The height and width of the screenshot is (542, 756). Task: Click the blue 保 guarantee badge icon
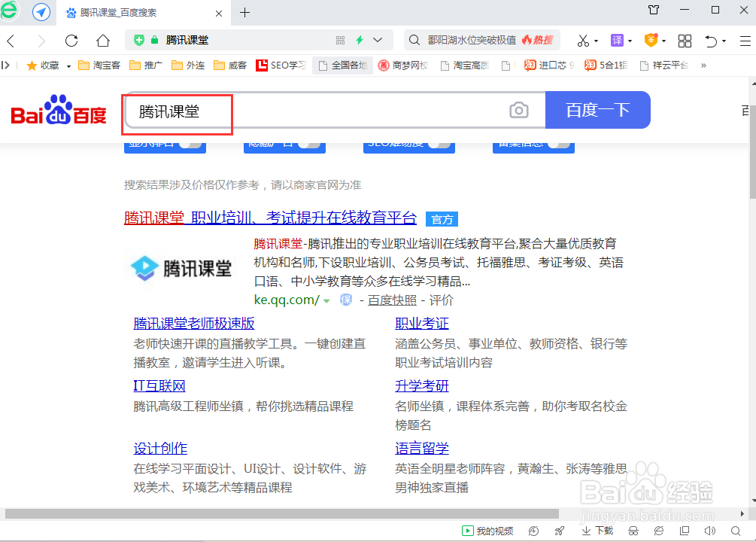pos(346,300)
